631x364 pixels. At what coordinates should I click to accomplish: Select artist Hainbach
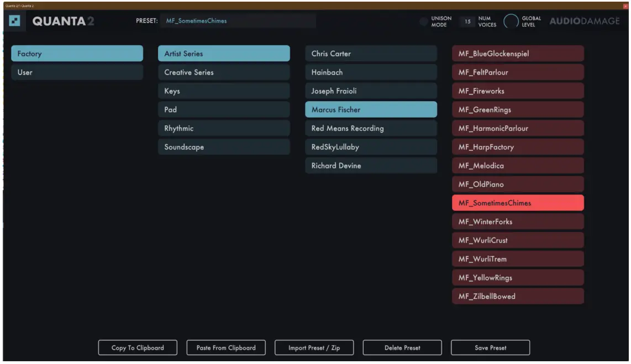[x=371, y=72]
